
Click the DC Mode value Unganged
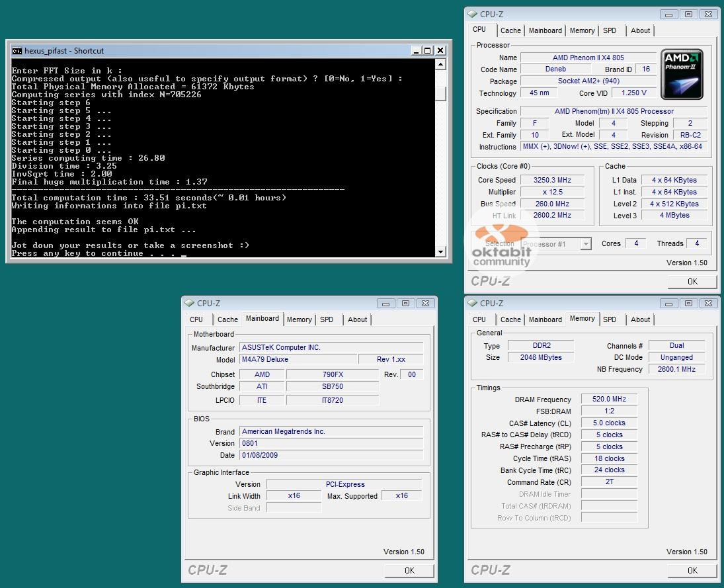(x=676, y=358)
